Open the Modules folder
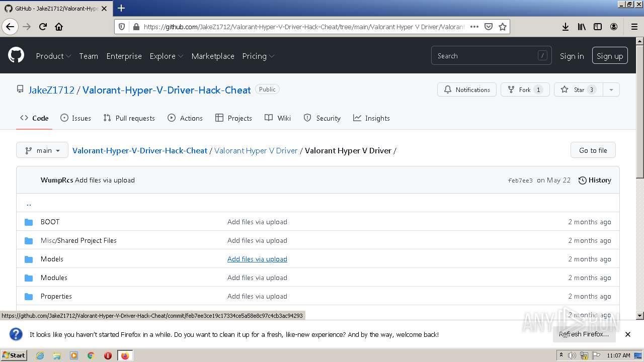Screen dimensions: 644x362 (x=54, y=278)
